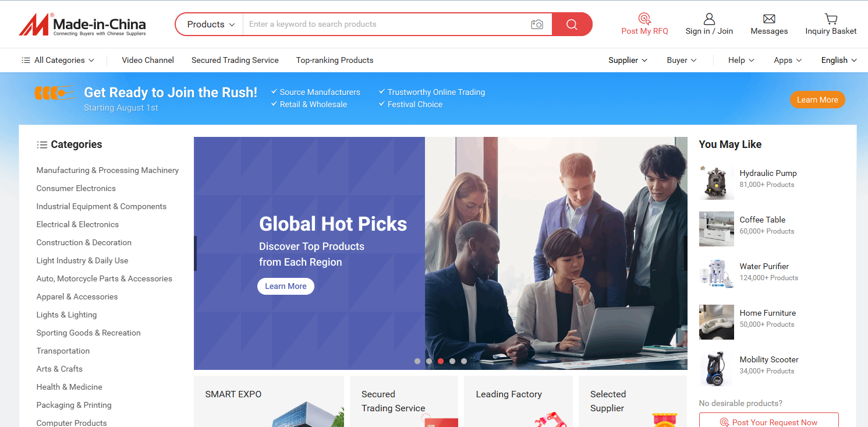This screenshot has height=427, width=868.
Task: Open Transportation category
Action: (63, 351)
